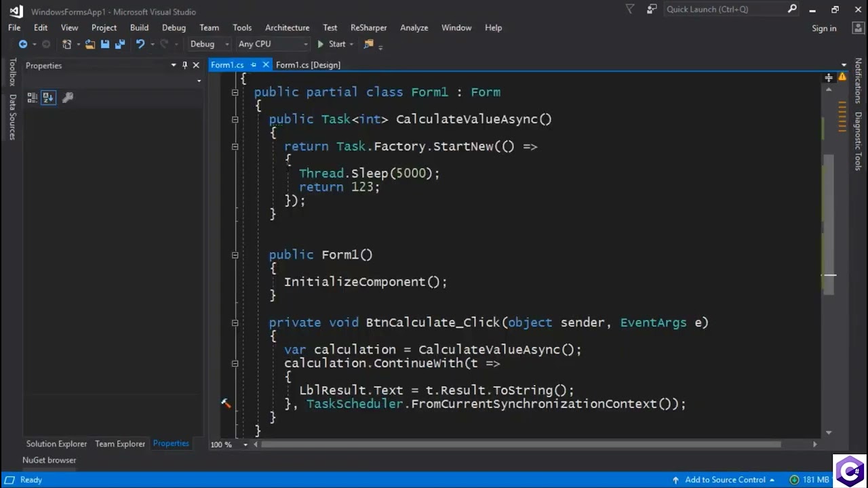
Task: Click the Sign in link
Action: (x=824, y=28)
